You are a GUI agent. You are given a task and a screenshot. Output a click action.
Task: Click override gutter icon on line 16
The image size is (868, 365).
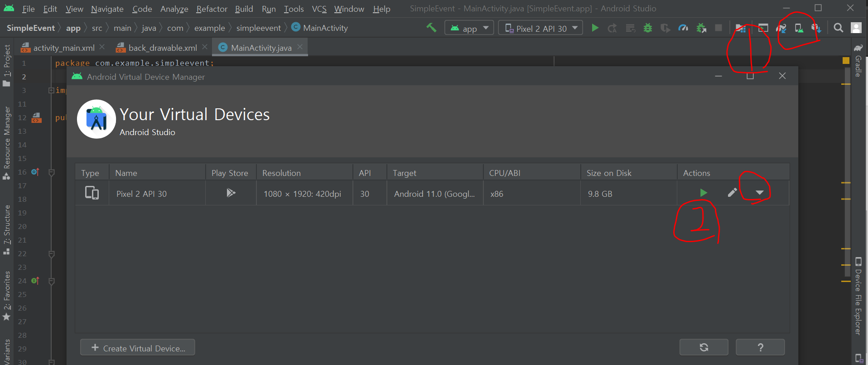35,172
